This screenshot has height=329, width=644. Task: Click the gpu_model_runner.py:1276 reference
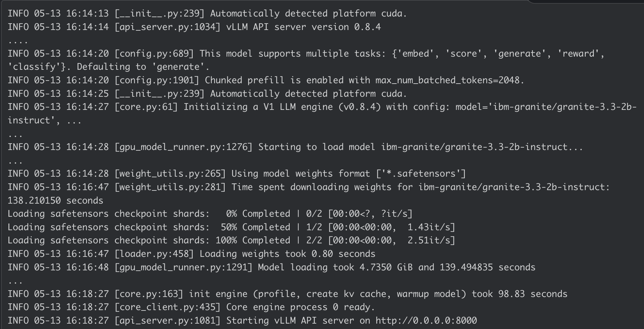click(x=183, y=147)
